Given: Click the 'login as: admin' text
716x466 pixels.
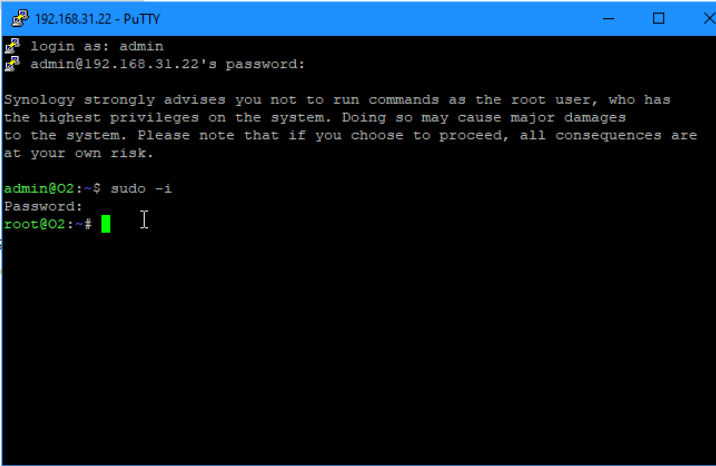Looking at the screenshot, I should click(x=97, y=47).
